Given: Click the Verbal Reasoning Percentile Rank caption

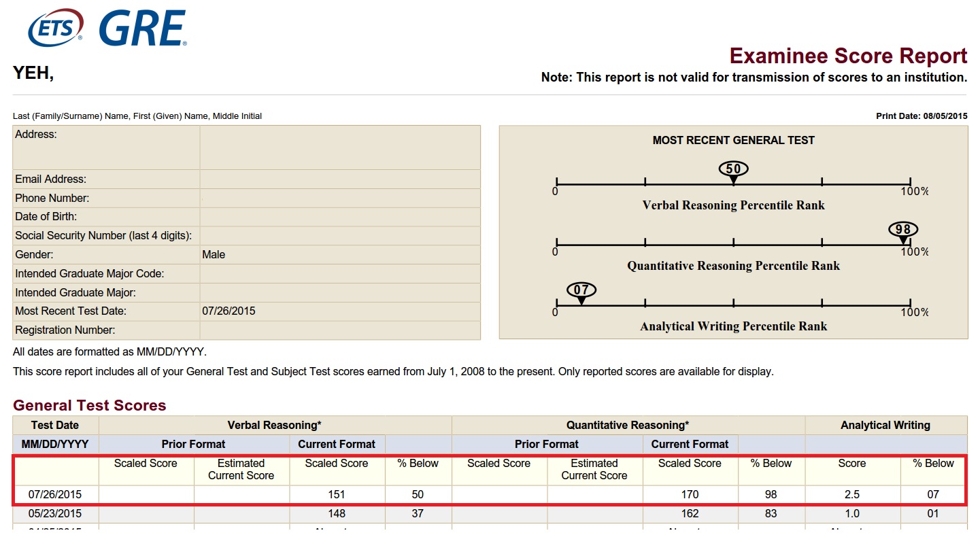Looking at the screenshot, I should click(734, 205).
